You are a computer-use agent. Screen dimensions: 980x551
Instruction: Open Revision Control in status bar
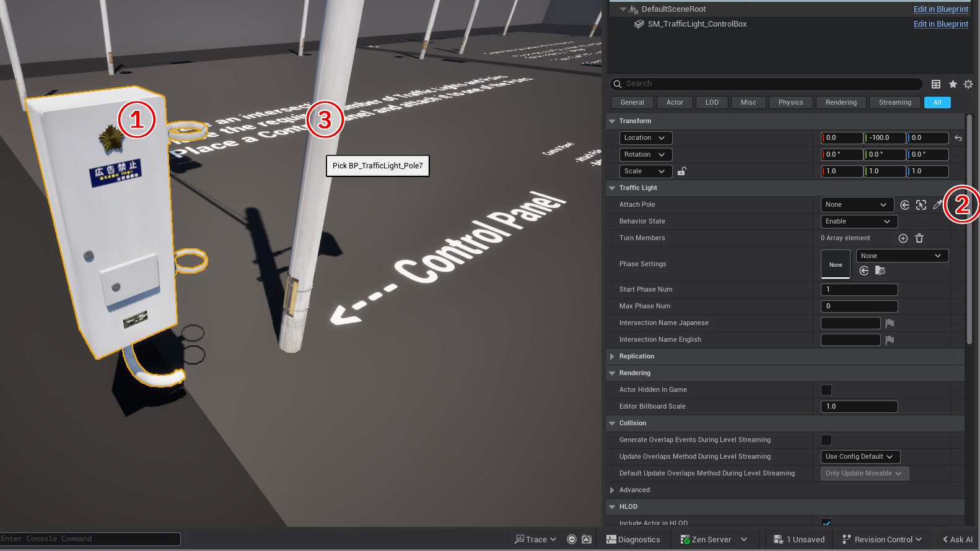(x=883, y=540)
